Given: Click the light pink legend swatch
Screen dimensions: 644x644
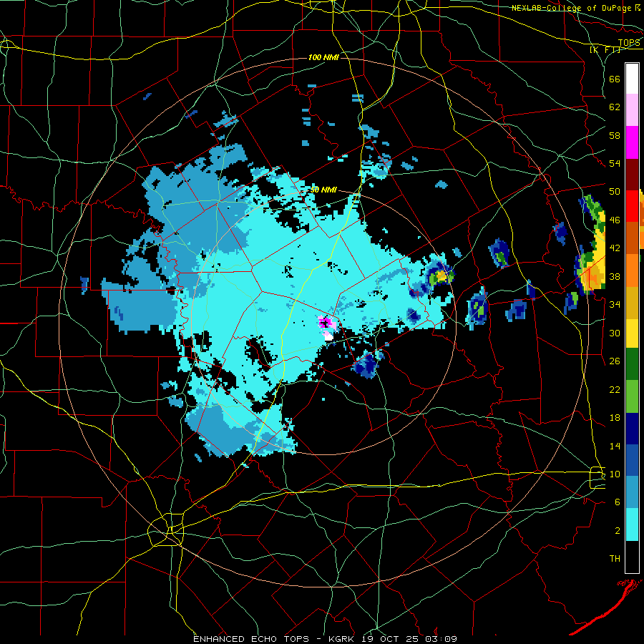Looking at the screenshot, I should click(x=632, y=110).
